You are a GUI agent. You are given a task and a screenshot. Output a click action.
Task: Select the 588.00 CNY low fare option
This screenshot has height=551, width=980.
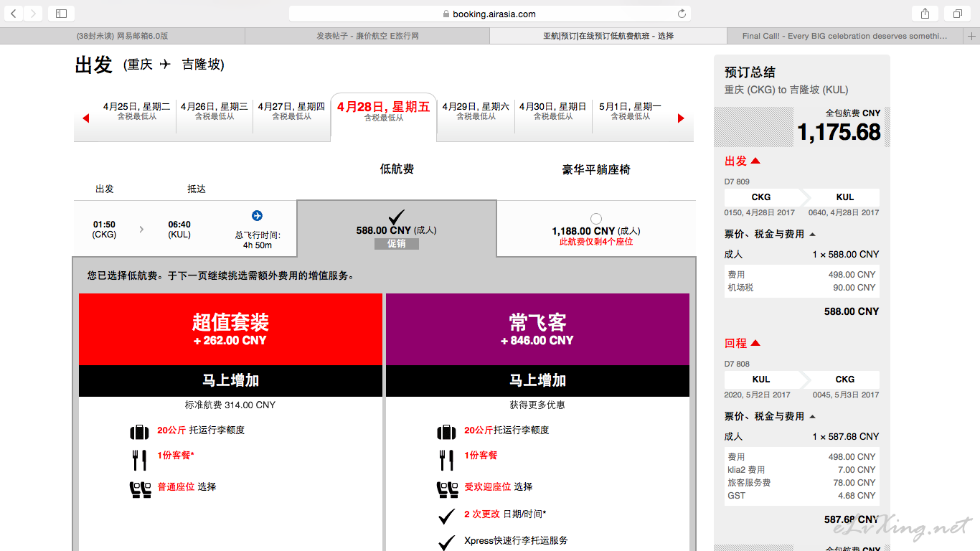coord(396,228)
